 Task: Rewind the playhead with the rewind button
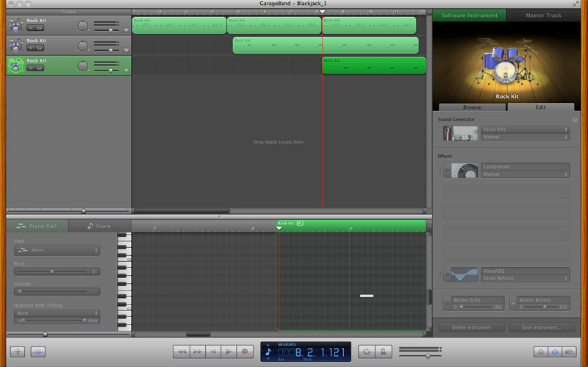[182, 352]
